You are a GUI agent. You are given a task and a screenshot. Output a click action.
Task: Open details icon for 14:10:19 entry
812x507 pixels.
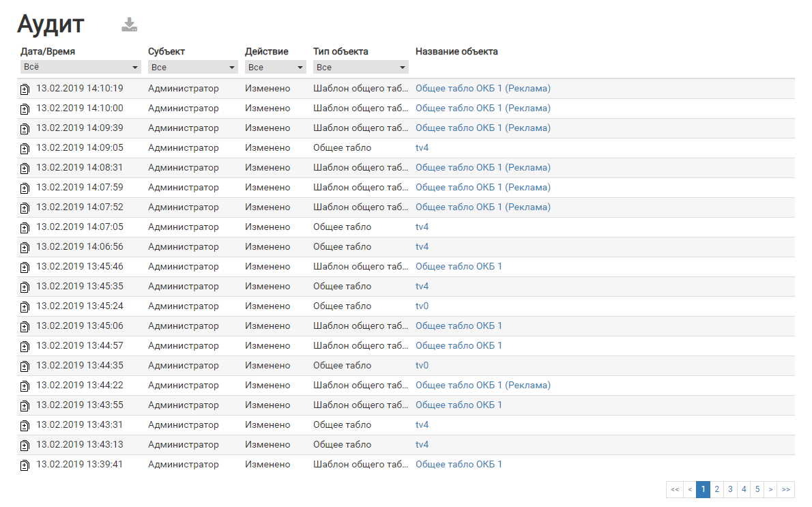tap(25, 89)
